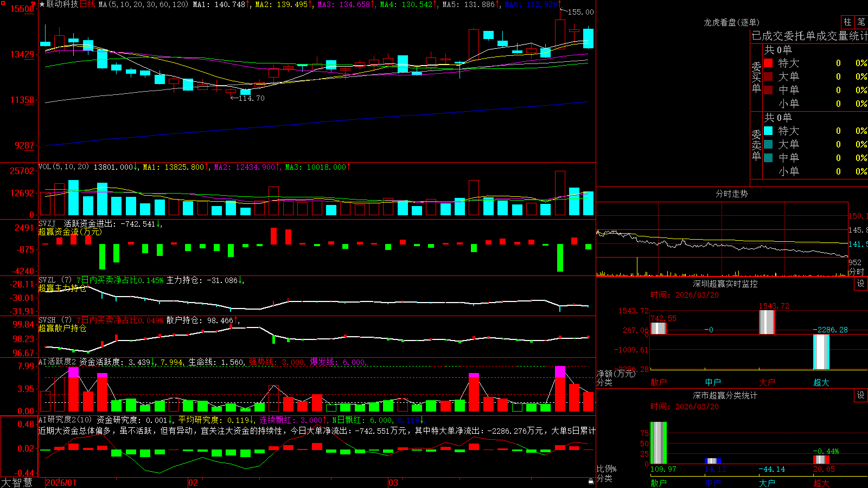Click the 爆发线: 6.000 label

click(x=337, y=362)
